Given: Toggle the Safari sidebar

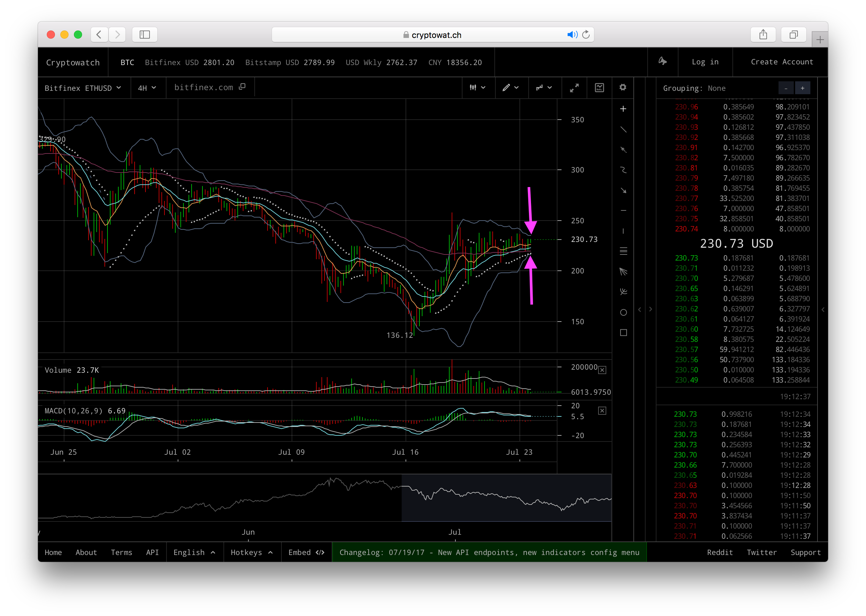Looking at the screenshot, I should tap(144, 35).
